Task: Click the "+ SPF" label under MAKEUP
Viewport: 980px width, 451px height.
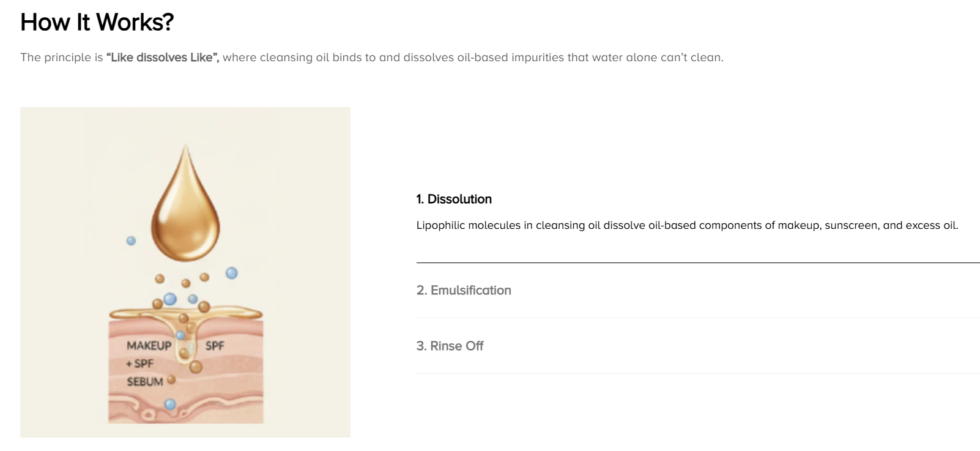Action: point(139,363)
